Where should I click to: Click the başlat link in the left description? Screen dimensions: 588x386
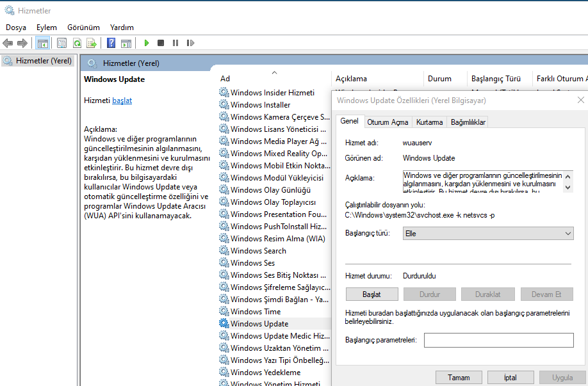click(122, 101)
